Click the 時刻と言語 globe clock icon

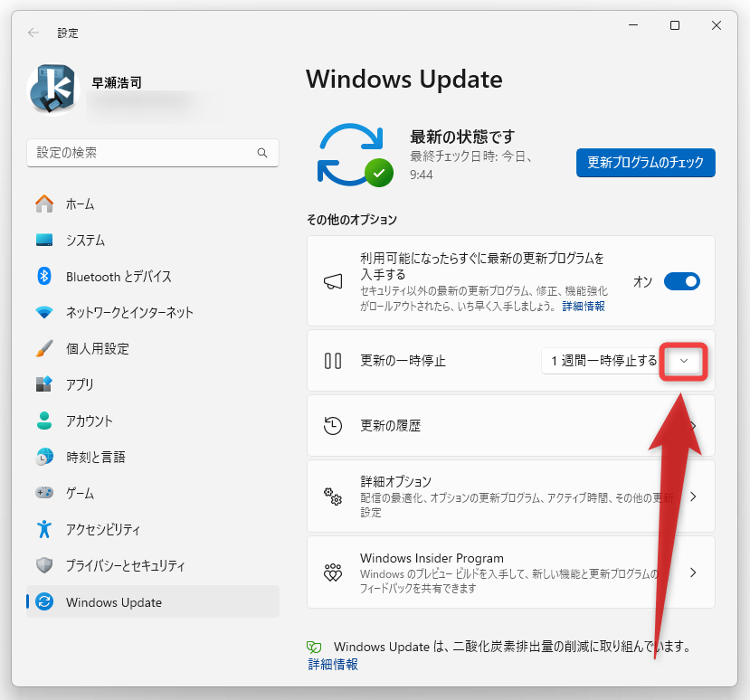44,457
